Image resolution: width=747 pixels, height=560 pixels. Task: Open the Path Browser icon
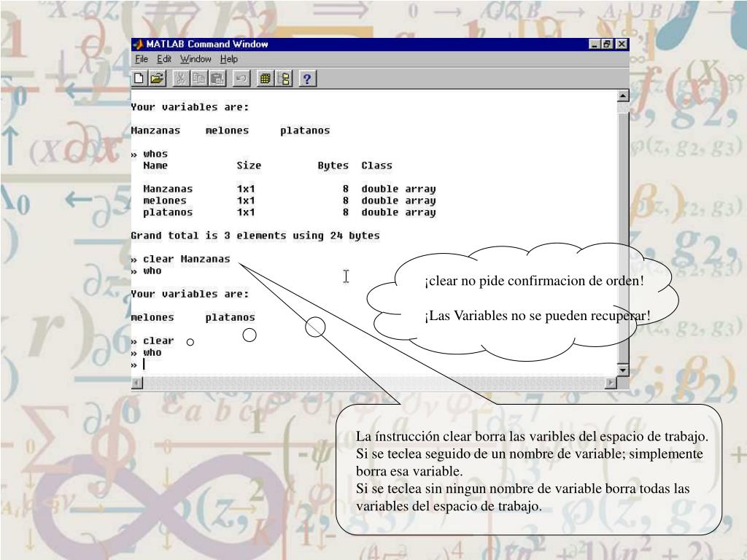(285, 79)
